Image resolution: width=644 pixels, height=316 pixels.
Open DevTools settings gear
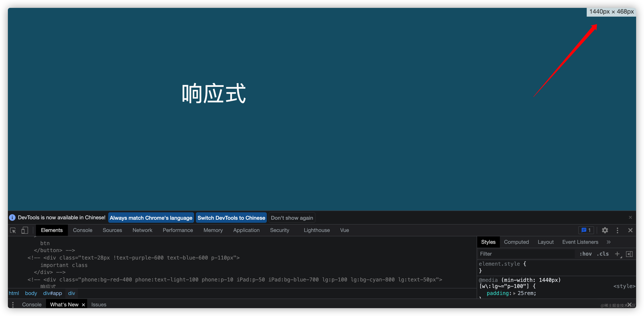pyautogui.click(x=605, y=230)
